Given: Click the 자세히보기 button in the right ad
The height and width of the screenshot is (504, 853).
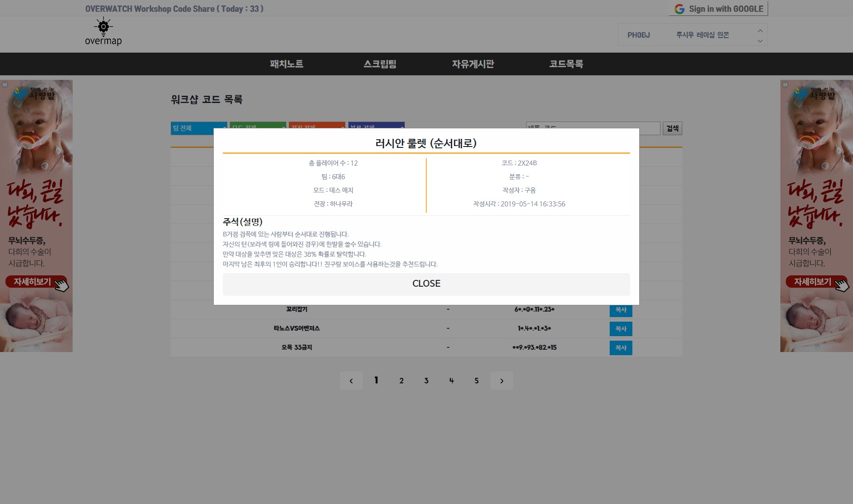Looking at the screenshot, I should coord(816,282).
